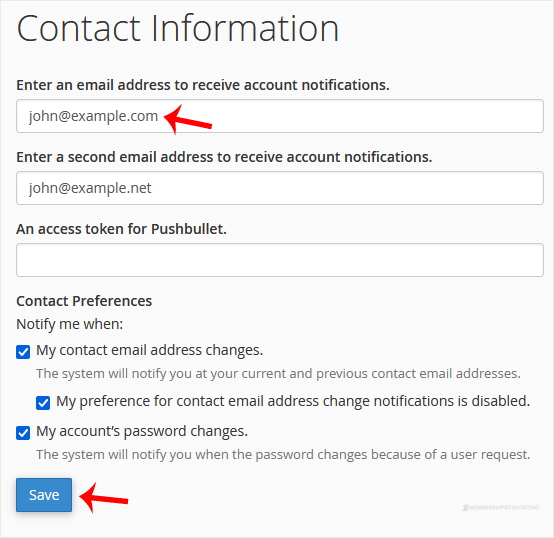Viewport: 554px width, 538px height.
Task: Click the 'An access token for Pushbullet.' label
Action: [121, 229]
